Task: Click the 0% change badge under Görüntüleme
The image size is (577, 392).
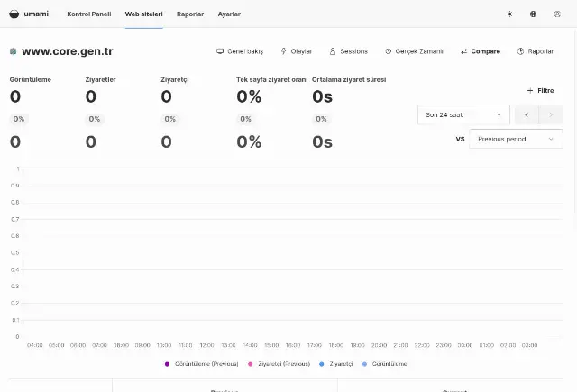Action: pos(19,119)
